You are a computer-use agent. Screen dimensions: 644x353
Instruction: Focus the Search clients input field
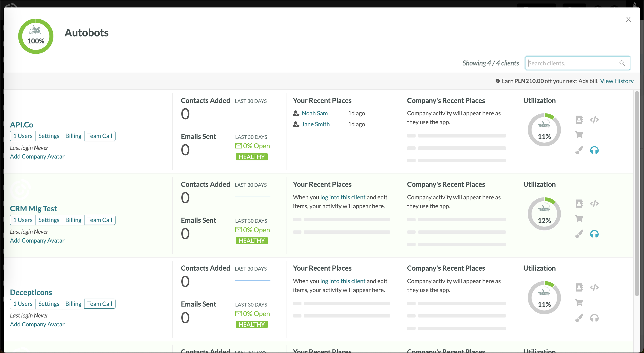[577, 63]
